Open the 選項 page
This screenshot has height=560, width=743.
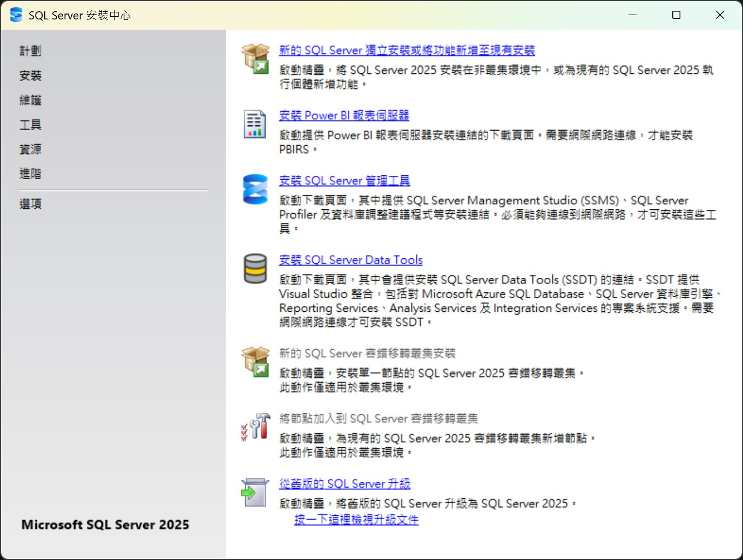(30, 204)
